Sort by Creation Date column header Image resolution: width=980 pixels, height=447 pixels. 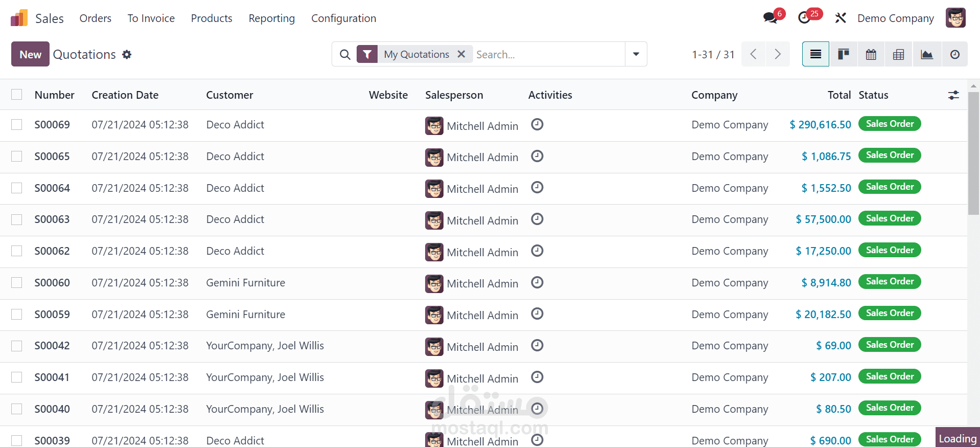click(125, 95)
